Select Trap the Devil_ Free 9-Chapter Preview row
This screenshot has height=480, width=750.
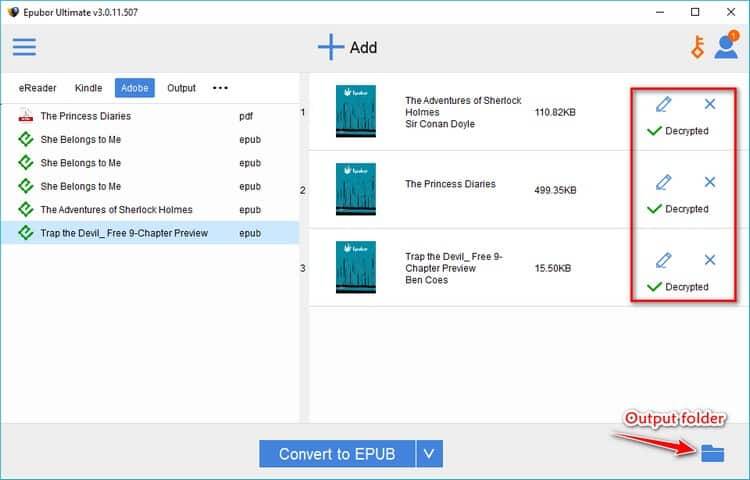[150, 233]
